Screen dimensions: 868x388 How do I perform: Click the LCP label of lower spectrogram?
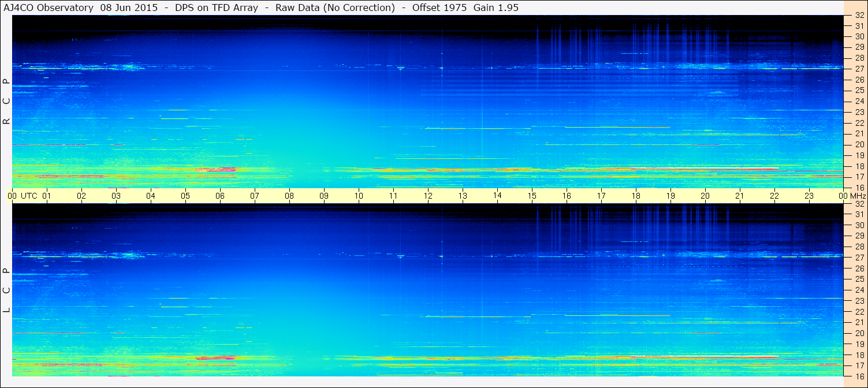click(6, 290)
